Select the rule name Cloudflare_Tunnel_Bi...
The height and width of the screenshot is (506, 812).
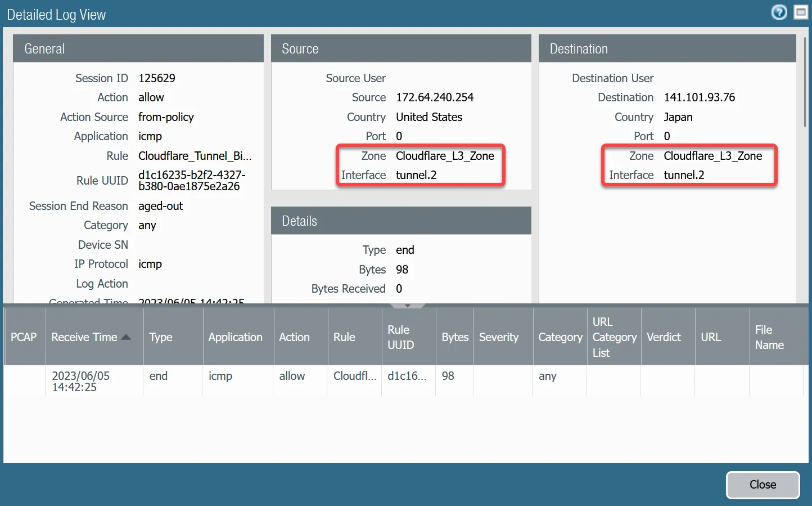pyautogui.click(x=195, y=156)
